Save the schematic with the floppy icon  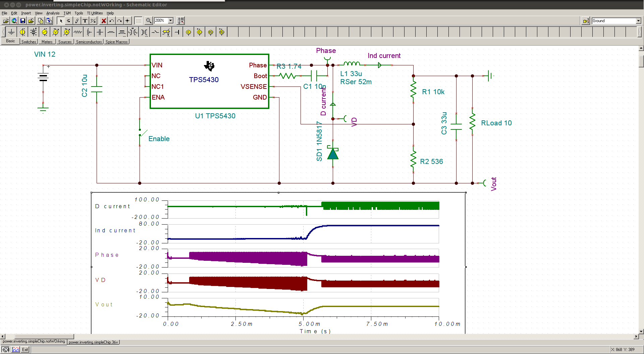coord(22,21)
